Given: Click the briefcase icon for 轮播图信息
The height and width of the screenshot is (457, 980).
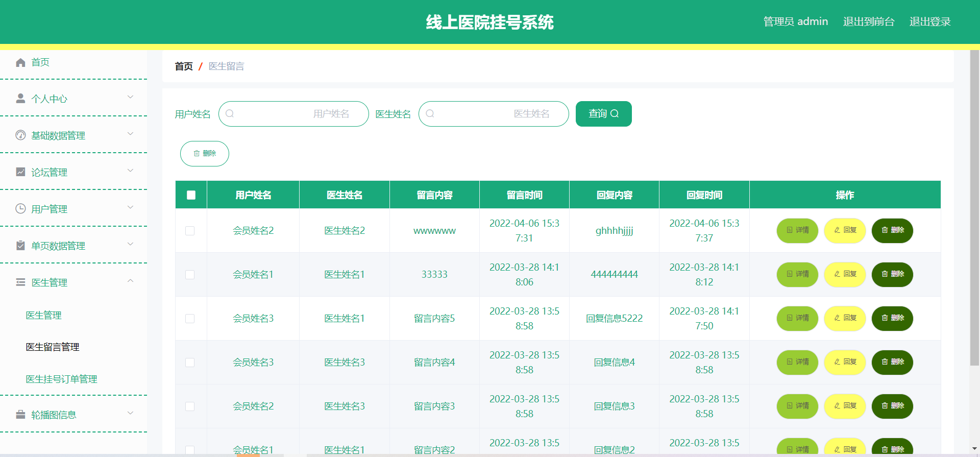Looking at the screenshot, I should tap(20, 415).
